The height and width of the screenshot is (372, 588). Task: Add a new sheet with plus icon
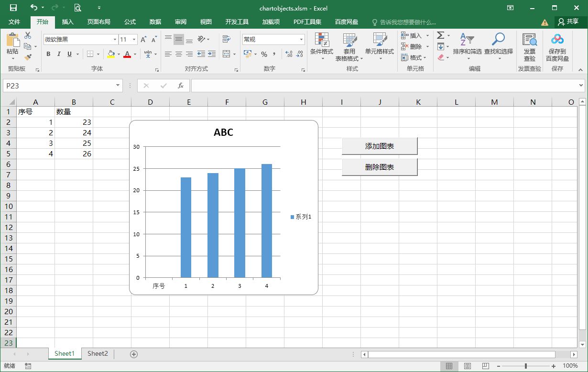coord(134,354)
